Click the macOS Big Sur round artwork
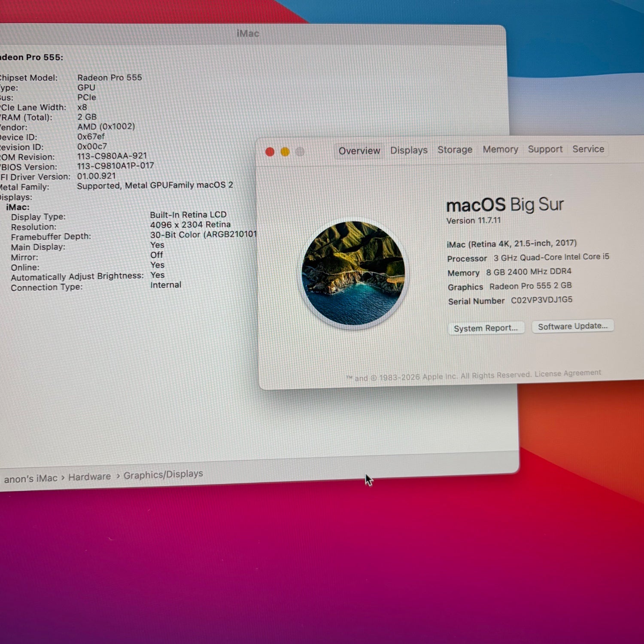 pos(353,273)
